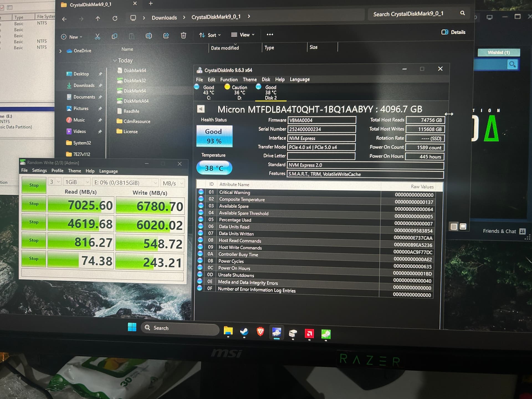
Task: Click the Good health status 93% box
Action: pyautogui.click(x=214, y=136)
